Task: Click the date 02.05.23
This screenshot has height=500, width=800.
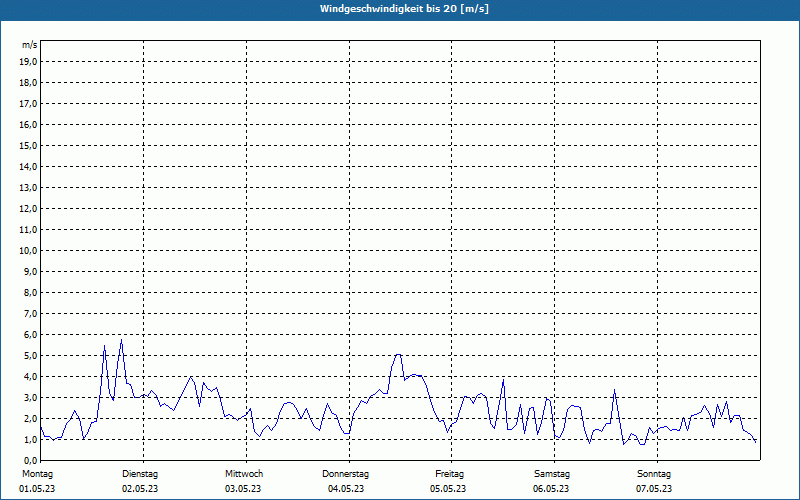Action: (140, 489)
